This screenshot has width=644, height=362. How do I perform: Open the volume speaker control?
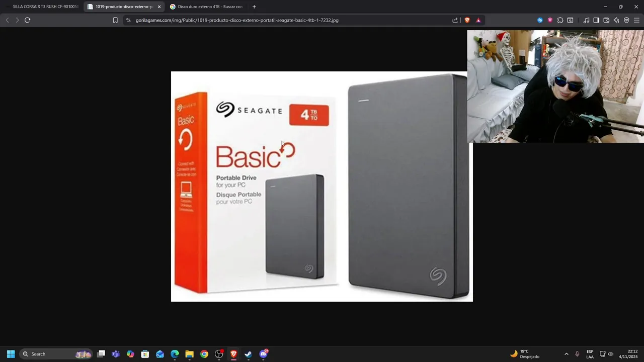(610, 354)
